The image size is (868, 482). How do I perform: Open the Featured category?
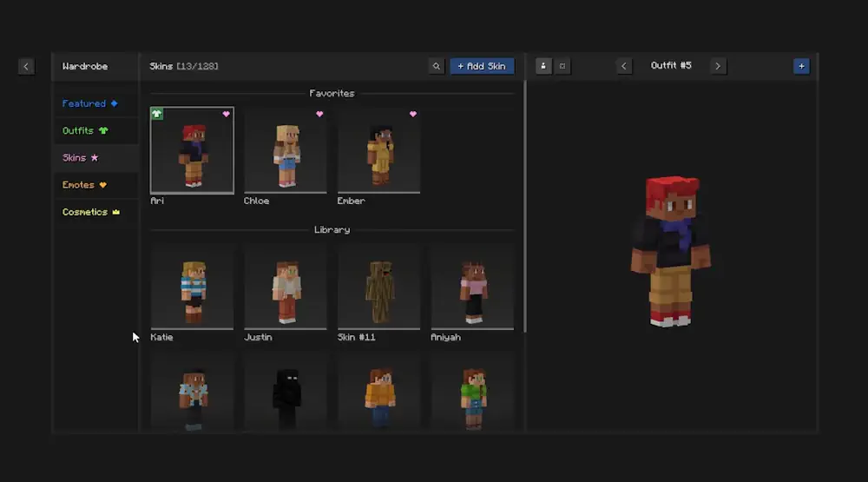coord(89,103)
